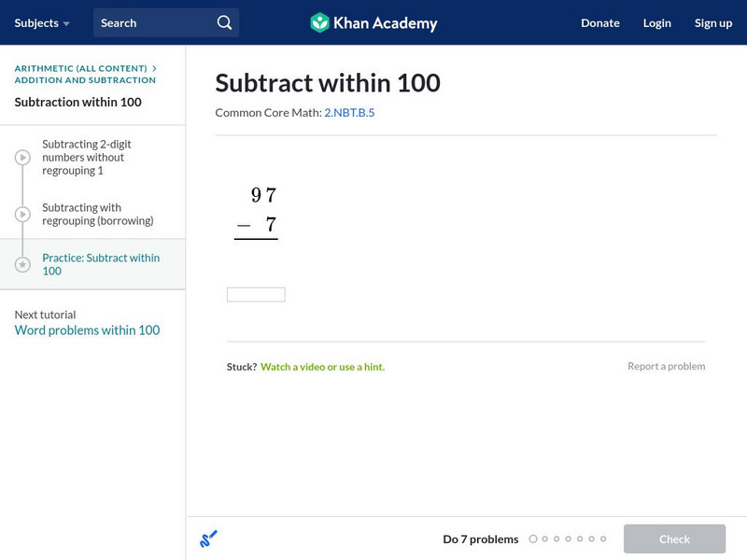Open the 2.NBT.B.5 standard link
The image size is (747, 560).
point(349,112)
